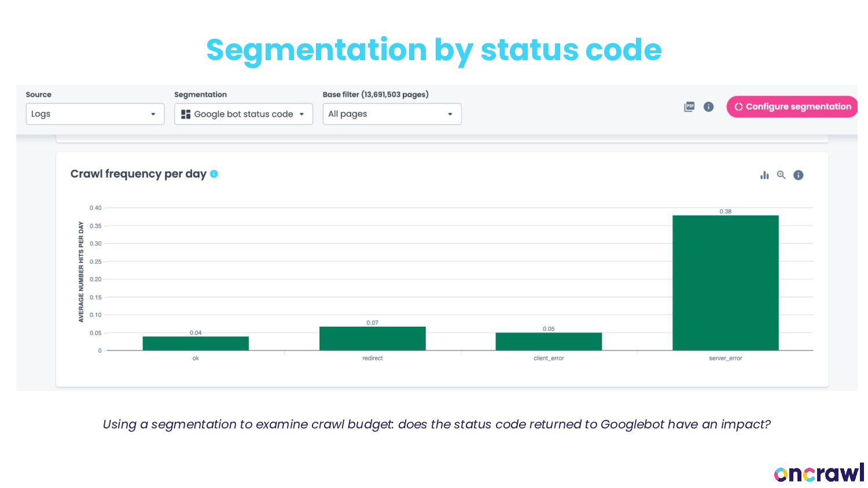Click the bar chart view icon

[x=764, y=175]
